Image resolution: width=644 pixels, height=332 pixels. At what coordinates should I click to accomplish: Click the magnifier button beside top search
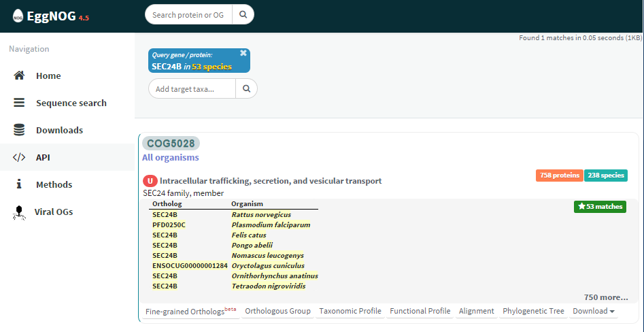[x=243, y=14]
